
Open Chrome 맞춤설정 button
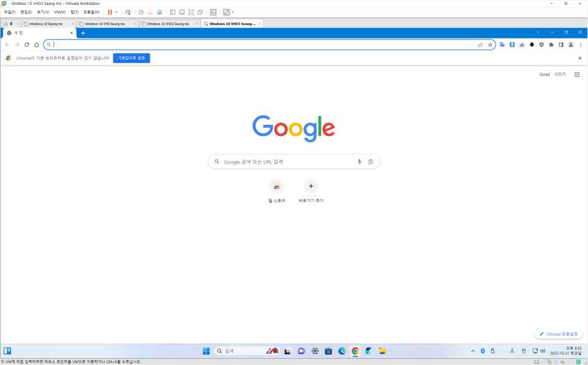[558, 334]
